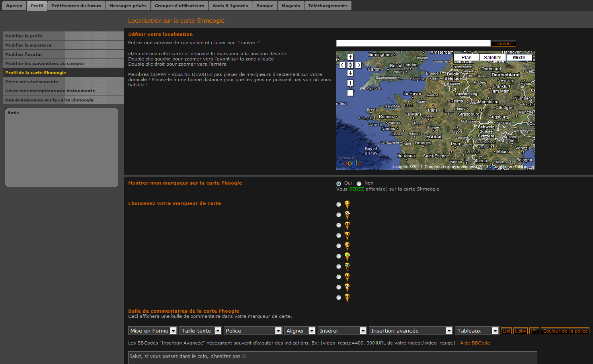Click the frowning devil map marker icon
593x364 pixels.
pos(347,225)
